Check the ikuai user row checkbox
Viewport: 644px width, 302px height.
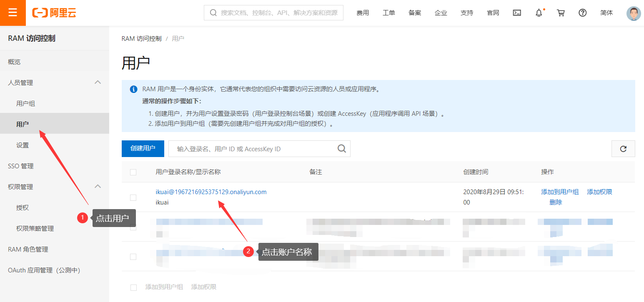133,197
